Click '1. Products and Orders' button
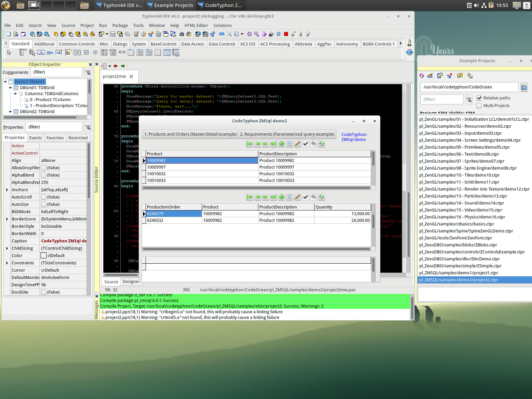The height and width of the screenshot is (399, 532). click(190, 134)
